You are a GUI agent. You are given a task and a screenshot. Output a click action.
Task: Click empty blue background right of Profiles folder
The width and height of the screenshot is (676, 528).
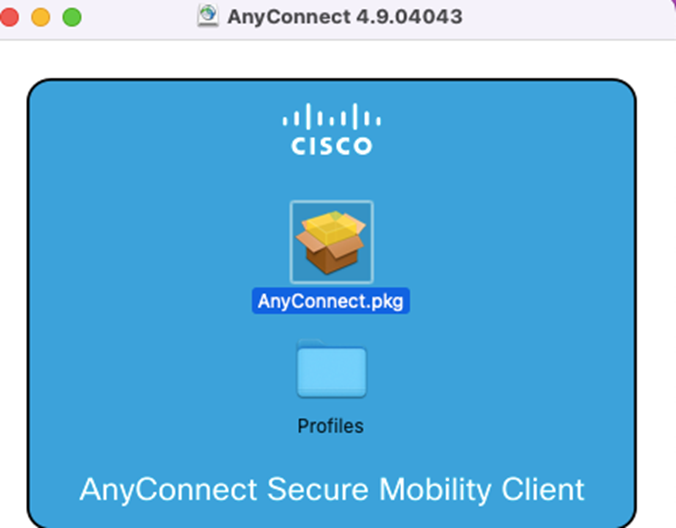pos(496,371)
